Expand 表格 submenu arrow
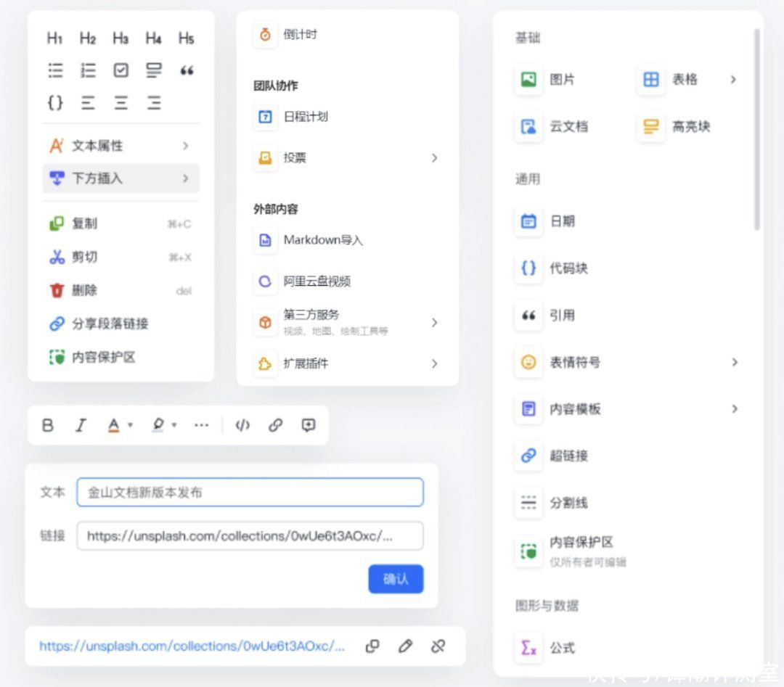The width and height of the screenshot is (784, 687). coord(733,80)
